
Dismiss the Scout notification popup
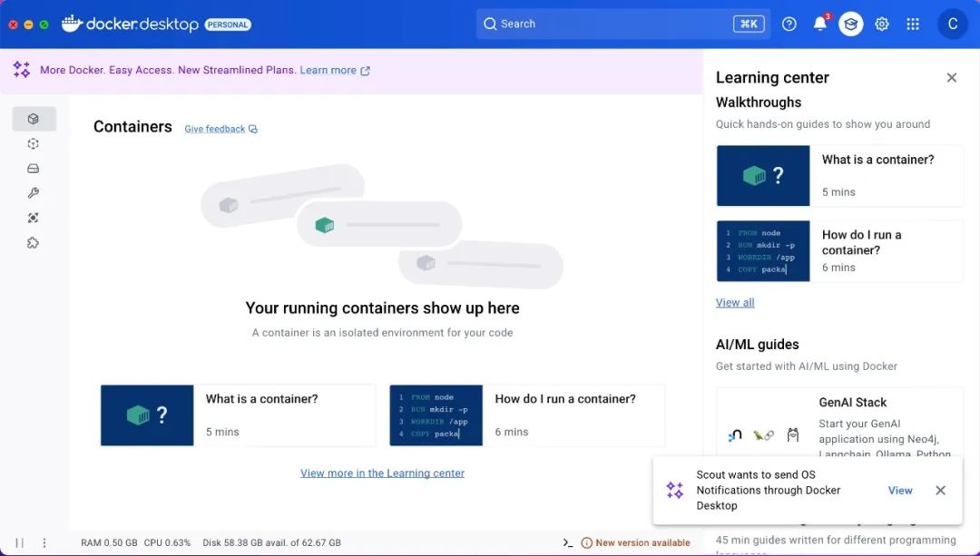click(941, 491)
